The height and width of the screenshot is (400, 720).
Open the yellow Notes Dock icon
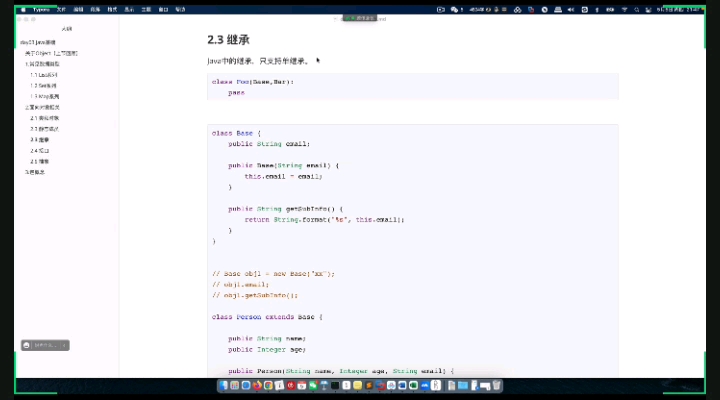(x=358, y=385)
